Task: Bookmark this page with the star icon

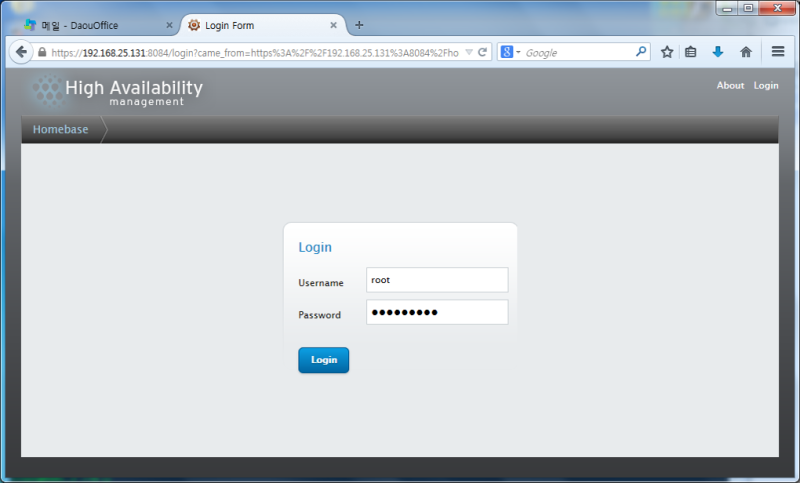Action: [667, 52]
